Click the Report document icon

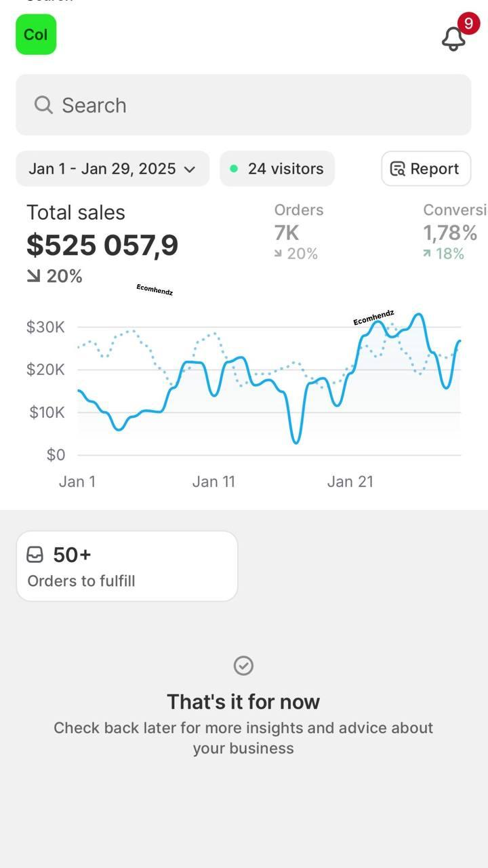click(398, 169)
